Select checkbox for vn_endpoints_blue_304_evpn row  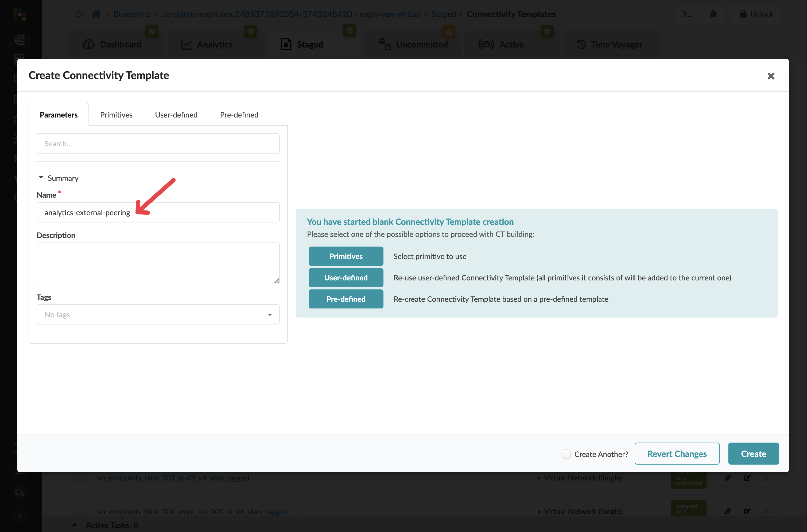[80, 511]
